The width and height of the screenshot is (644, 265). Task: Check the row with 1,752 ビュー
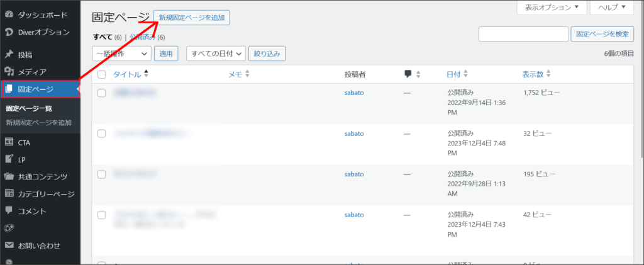point(101,93)
